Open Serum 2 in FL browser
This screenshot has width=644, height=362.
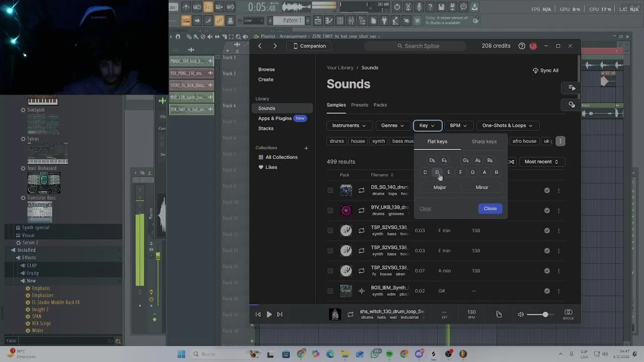(30, 243)
